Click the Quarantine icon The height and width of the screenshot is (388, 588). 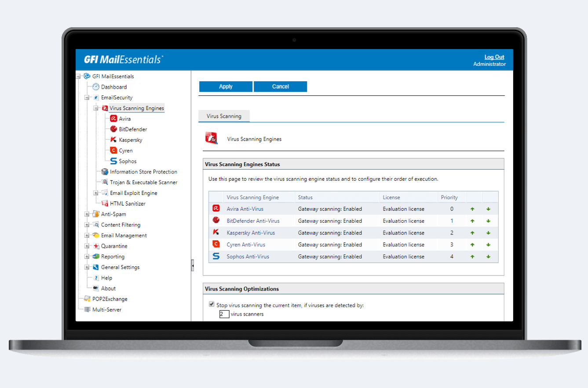click(x=96, y=246)
